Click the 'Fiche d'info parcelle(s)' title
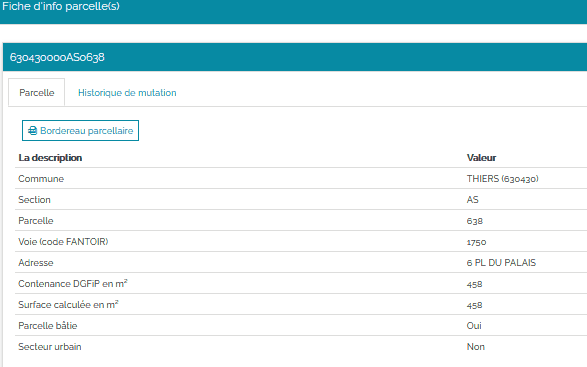The width and height of the screenshot is (587, 367). coord(61,6)
